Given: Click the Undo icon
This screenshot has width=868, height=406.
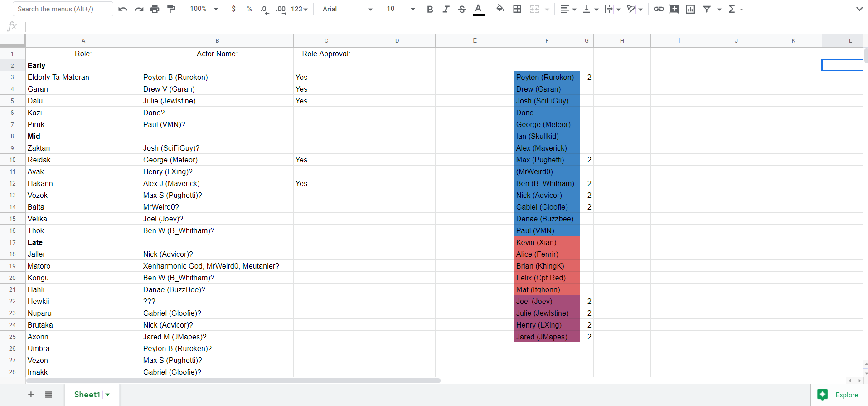Looking at the screenshot, I should pos(123,9).
